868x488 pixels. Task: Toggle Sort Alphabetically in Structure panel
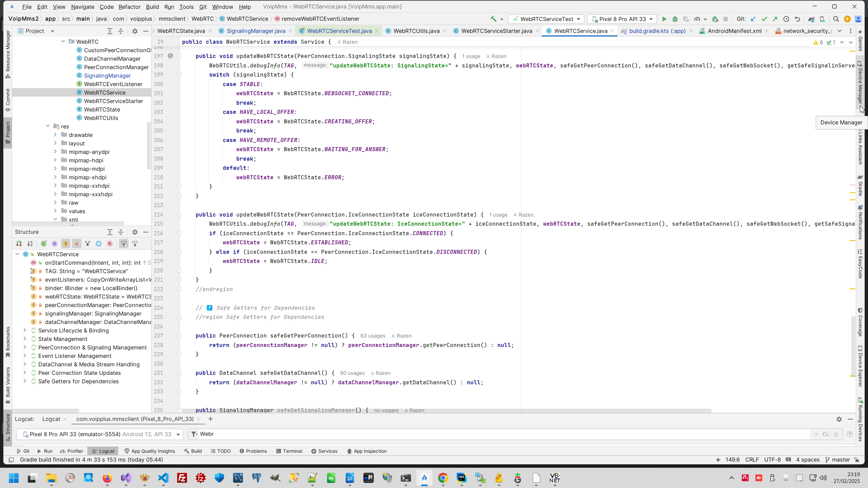[x=30, y=244]
